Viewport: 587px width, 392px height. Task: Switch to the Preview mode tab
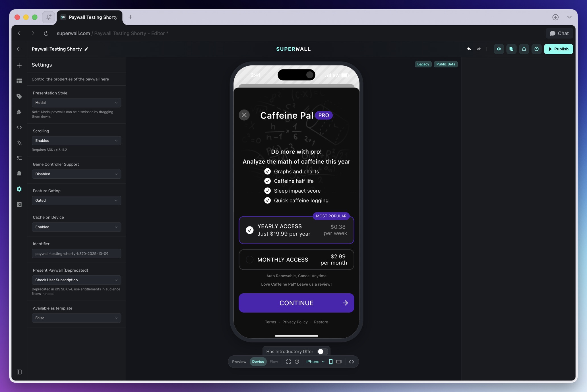tap(239, 362)
